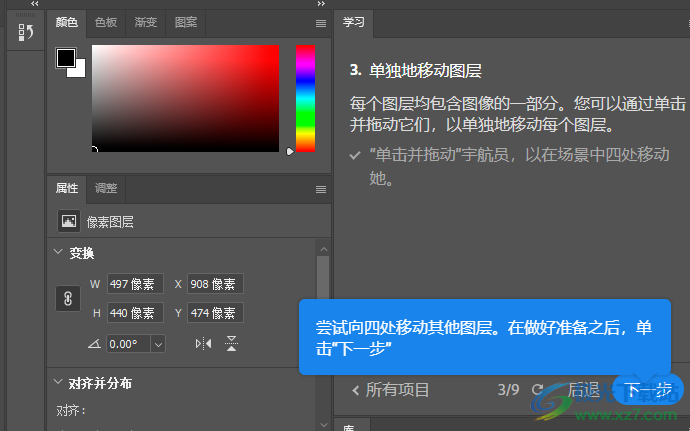This screenshot has width=690, height=431.
Task: Click the heading 3. 单独地移动图层
Action: [416, 70]
